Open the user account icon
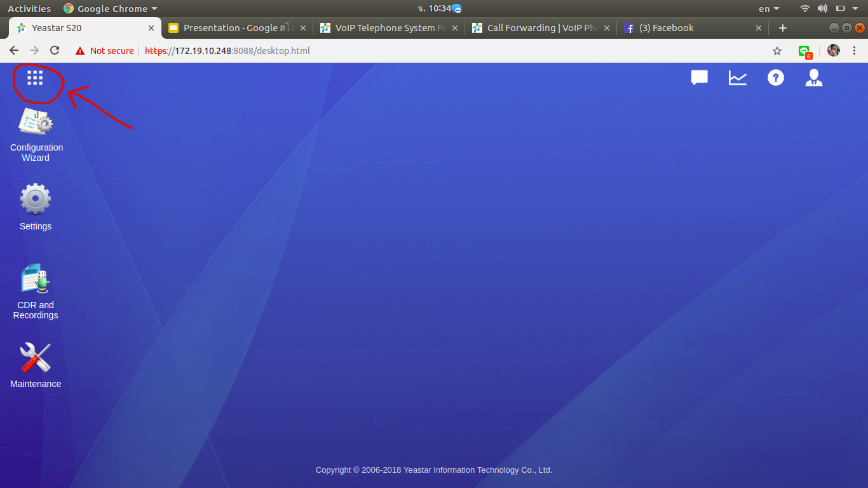Image resolution: width=868 pixels, height=488 pixels. tap(814, 78)
